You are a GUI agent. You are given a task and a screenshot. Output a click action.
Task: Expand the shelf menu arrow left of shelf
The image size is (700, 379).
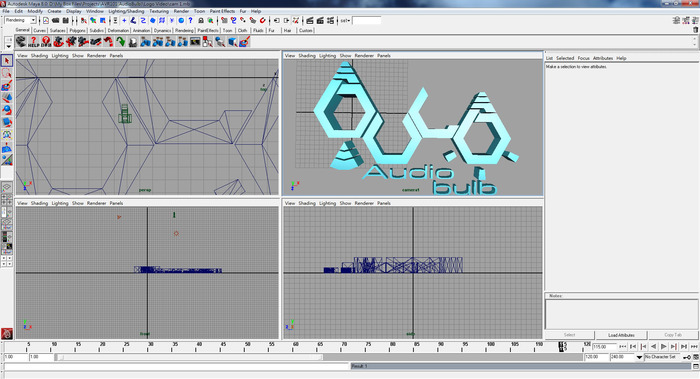(8, 46)
